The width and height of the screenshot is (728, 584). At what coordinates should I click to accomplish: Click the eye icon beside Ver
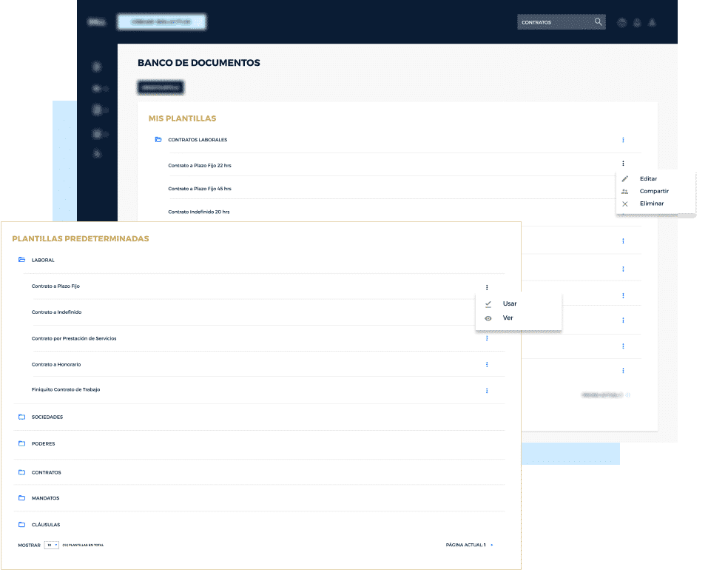click(488, 318)
